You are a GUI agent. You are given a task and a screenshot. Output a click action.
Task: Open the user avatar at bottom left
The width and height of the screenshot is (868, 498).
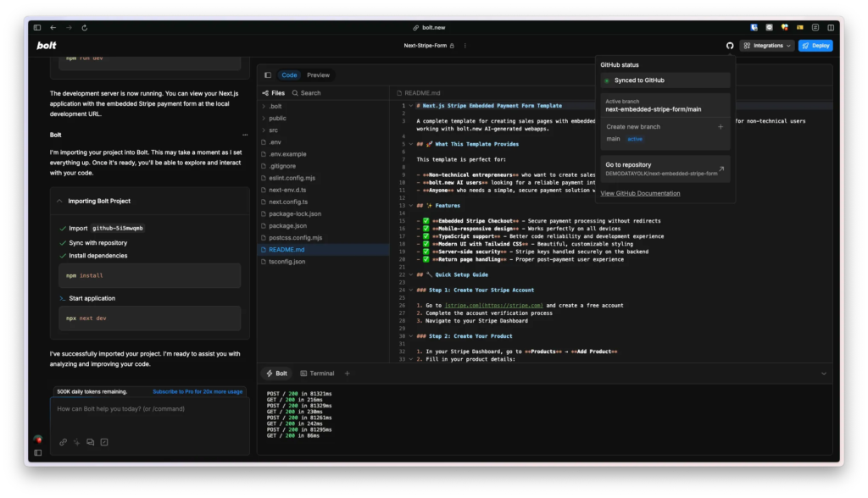coord(37,440)
